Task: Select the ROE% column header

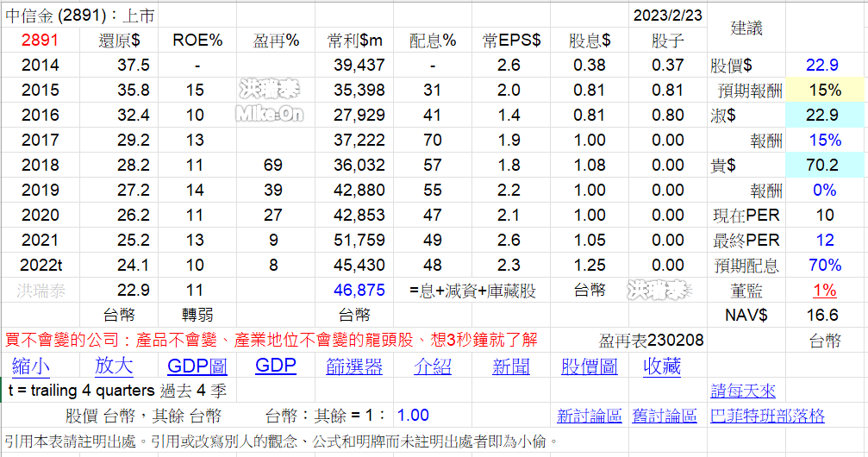Action: 197,41
